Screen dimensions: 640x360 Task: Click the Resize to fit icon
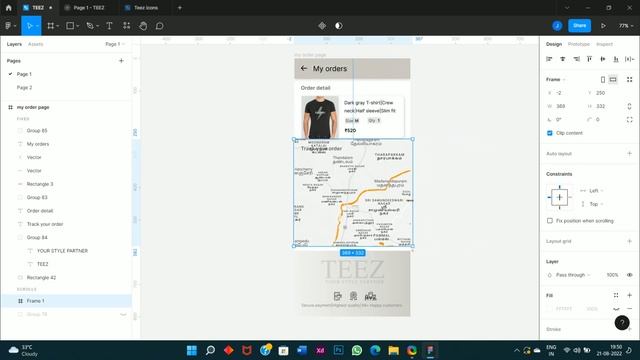point(629,80)
